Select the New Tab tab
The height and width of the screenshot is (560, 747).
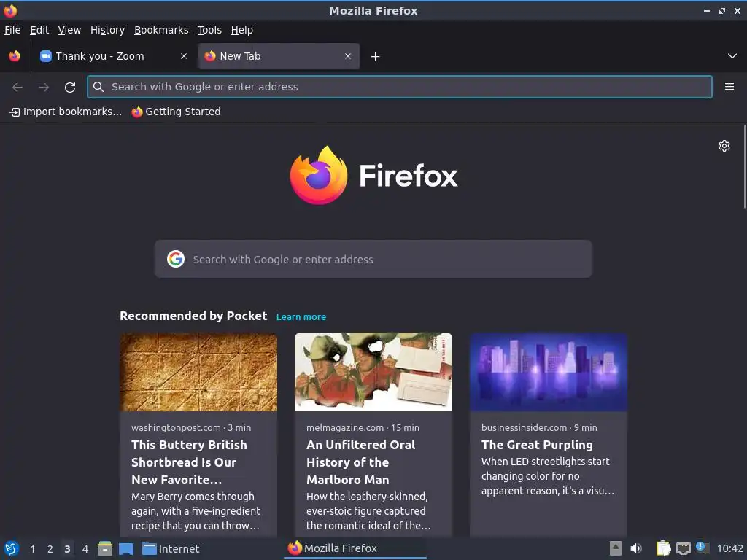(x=279, y=56)
